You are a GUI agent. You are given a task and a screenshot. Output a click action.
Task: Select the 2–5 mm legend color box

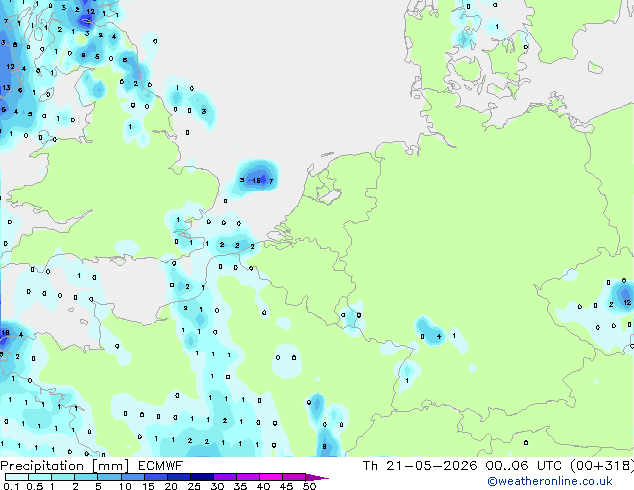(x=86, y=477)
